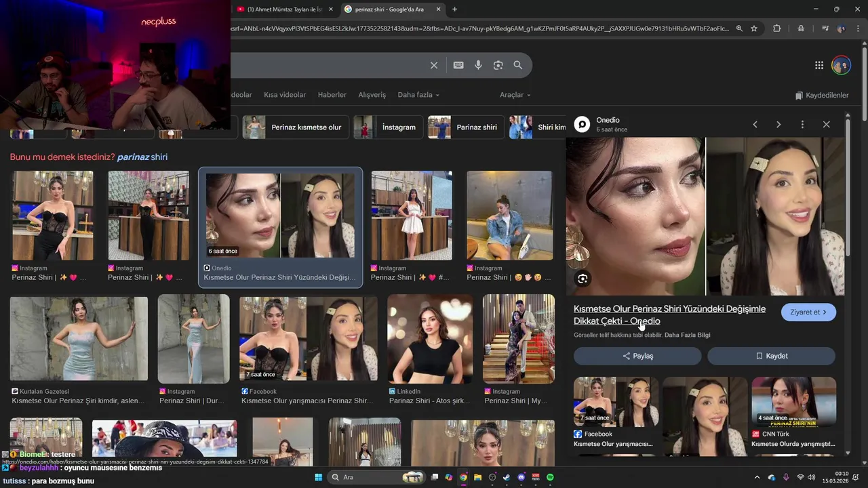Open the LinkedIn Parinaz Shiri image result
868x488 pixels.
click(430, 339)
